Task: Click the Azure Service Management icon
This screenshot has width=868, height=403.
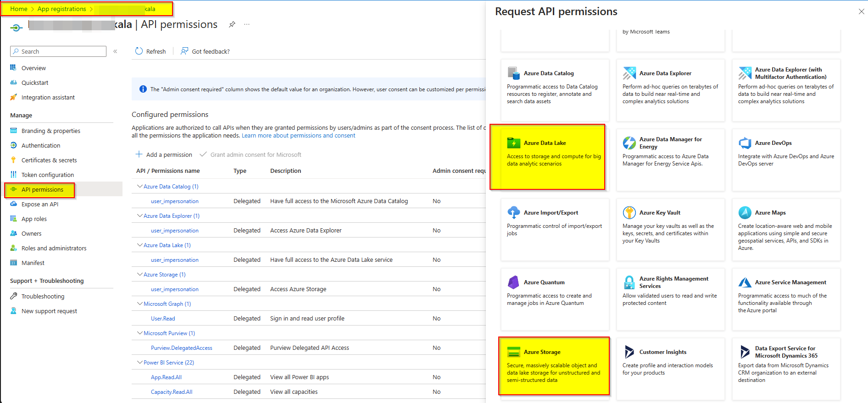Action: pyautogui.click(x=745, y=282)
